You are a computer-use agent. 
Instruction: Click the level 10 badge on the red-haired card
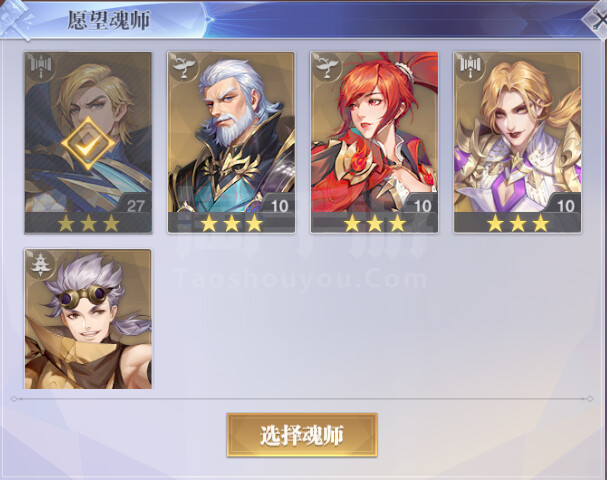[x=422, y=205]
